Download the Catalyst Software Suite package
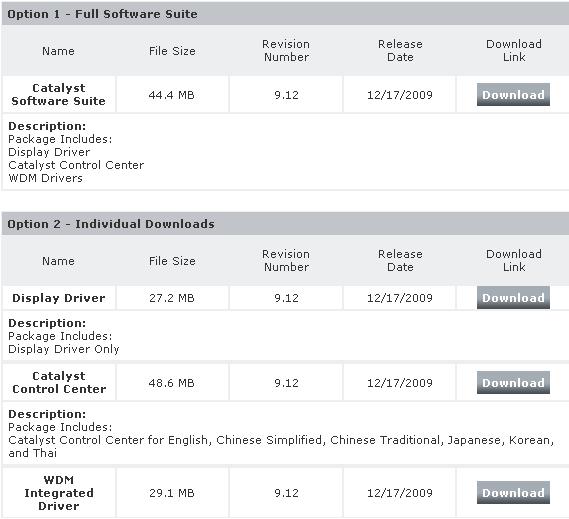Viewport: 569px width, 519px height. (513, 95)
